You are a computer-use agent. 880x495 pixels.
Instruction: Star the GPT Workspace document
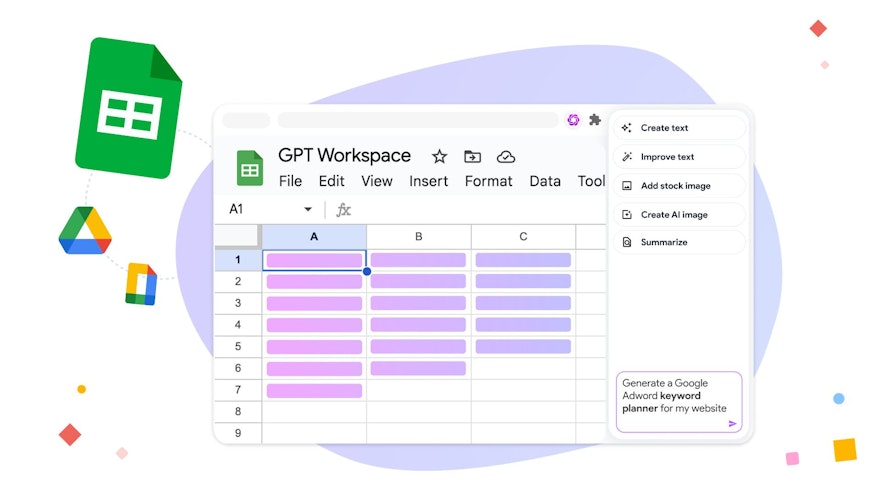pos(439,157)
